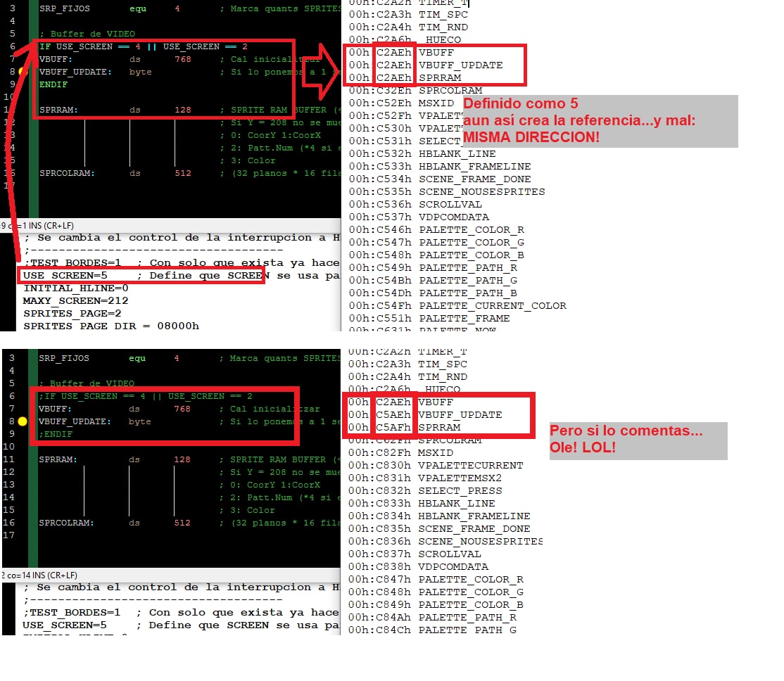Select symbol row C5AFh SPRRAM
Image resolution: width=784 pixels, height=681 pixels.
click(405, 427)
